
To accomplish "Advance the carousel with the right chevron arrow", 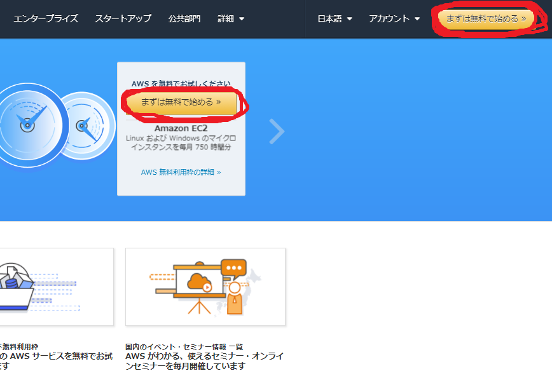I will (277, 132).
